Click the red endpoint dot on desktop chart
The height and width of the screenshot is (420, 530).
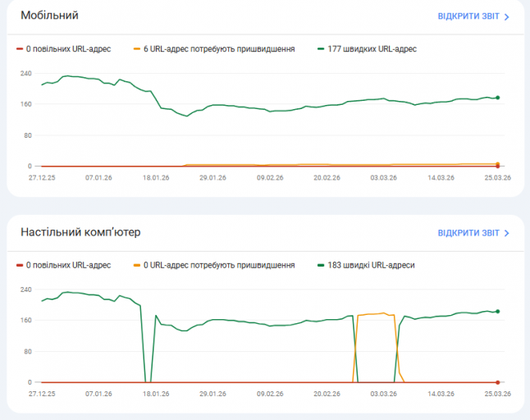coord(497,382)
